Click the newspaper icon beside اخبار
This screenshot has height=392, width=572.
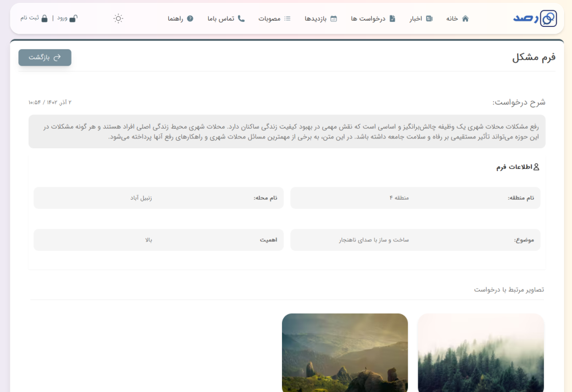(429, 18)
